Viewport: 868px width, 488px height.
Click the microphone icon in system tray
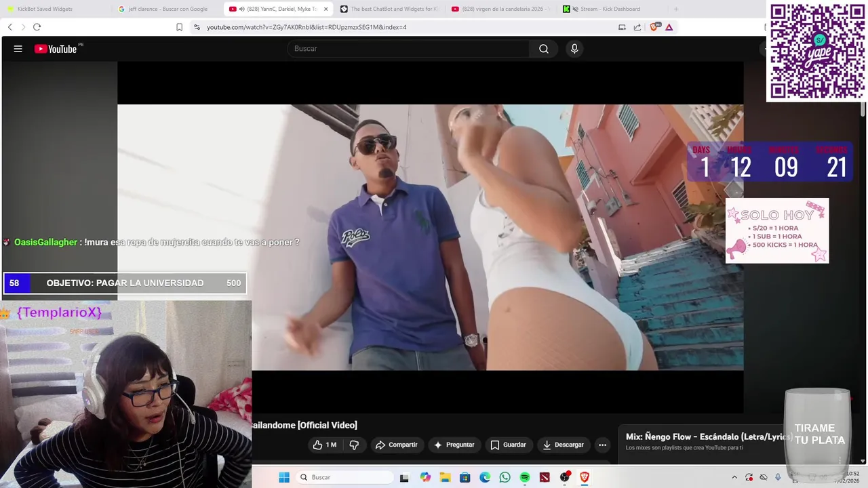coord(778,477)
